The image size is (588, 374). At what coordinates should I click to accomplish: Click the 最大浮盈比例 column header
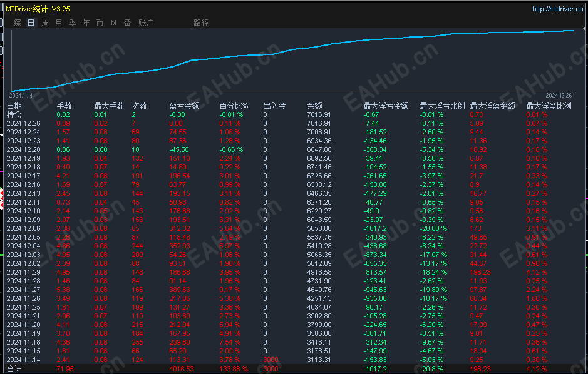[549, 106]
